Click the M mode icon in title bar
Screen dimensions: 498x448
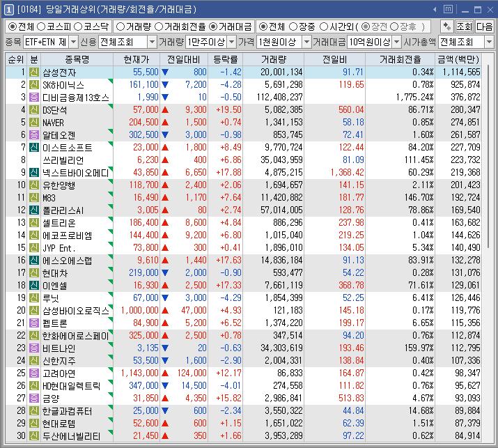448,9
